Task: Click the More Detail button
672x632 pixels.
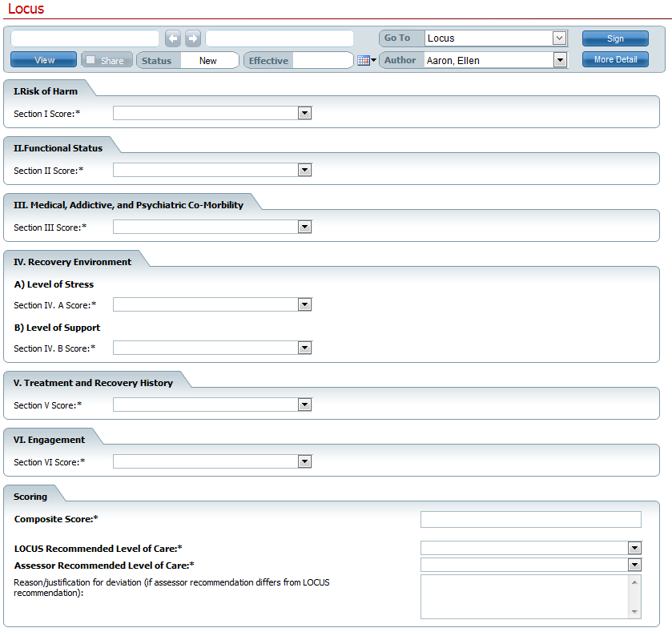Action: 615,60
